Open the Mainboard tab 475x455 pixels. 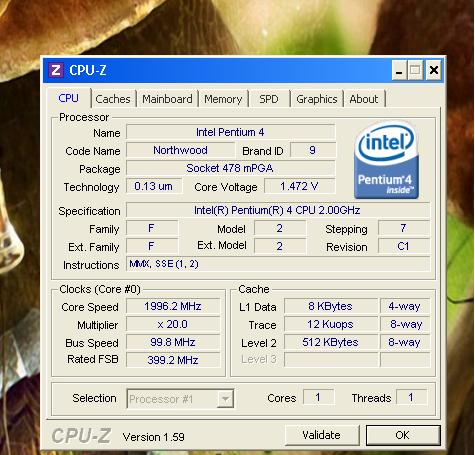(x=167, y=99)
